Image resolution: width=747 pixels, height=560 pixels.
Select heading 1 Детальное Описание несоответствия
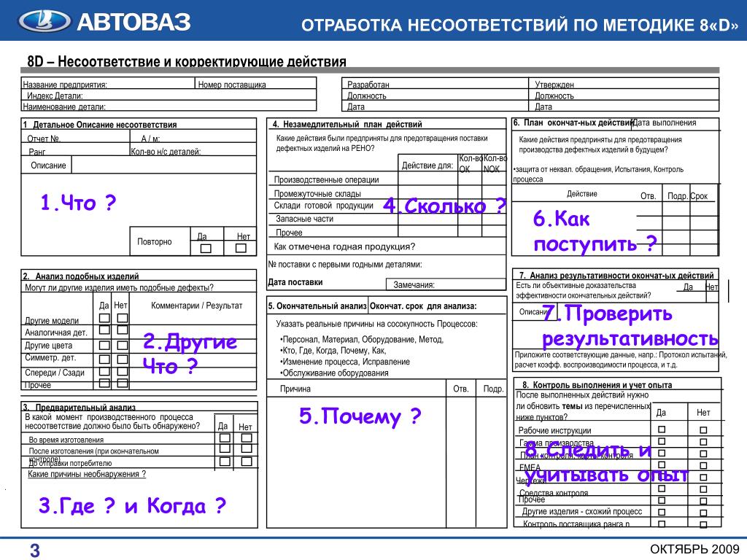coord(100,124)
